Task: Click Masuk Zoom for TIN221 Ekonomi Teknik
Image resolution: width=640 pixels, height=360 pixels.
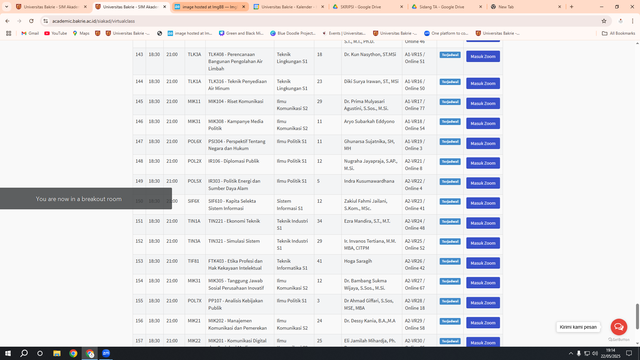Action: coord(483,223)
